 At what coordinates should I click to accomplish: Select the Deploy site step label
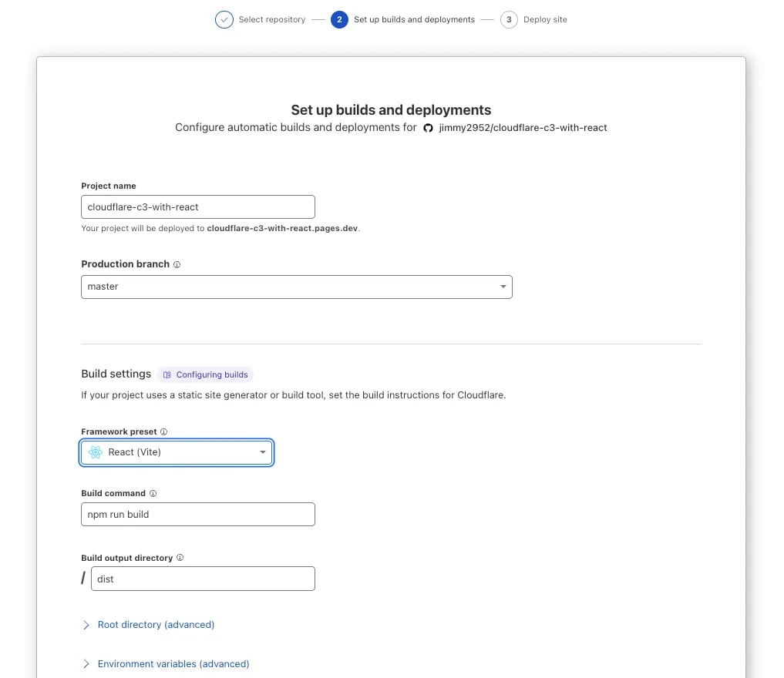(x=543, y=19)
